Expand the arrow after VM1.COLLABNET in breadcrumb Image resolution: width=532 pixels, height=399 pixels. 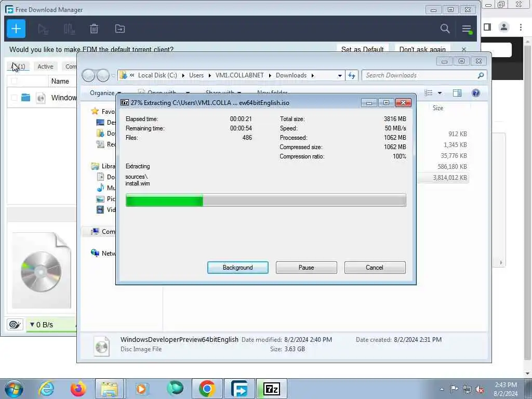(x=270, y=76)
